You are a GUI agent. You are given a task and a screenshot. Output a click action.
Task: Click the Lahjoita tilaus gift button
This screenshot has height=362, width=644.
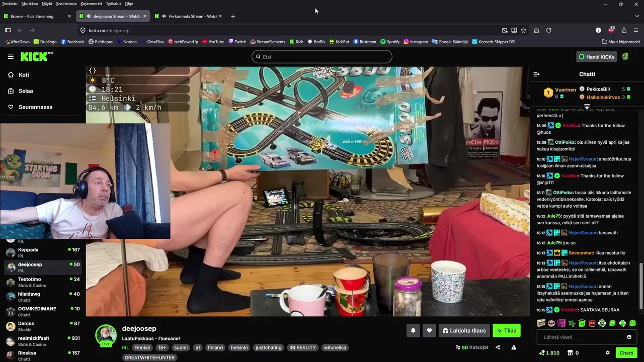(464, 330)
